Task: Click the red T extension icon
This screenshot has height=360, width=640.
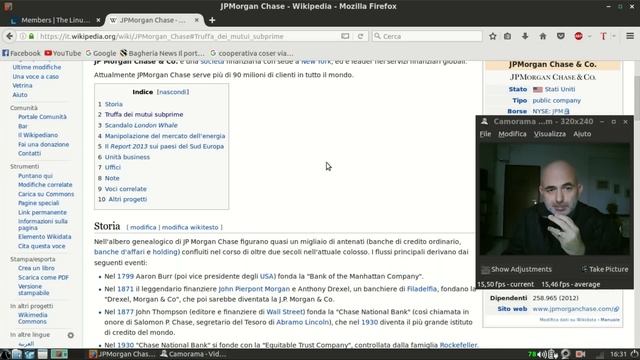Action: [x=603, y=36]
